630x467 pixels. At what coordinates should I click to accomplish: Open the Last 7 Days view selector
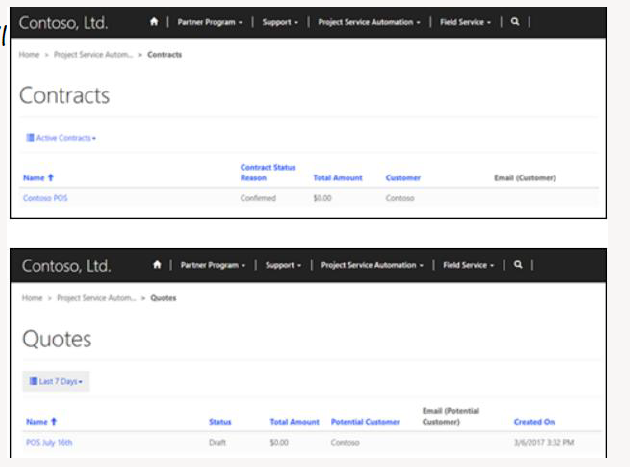[56, 381]
